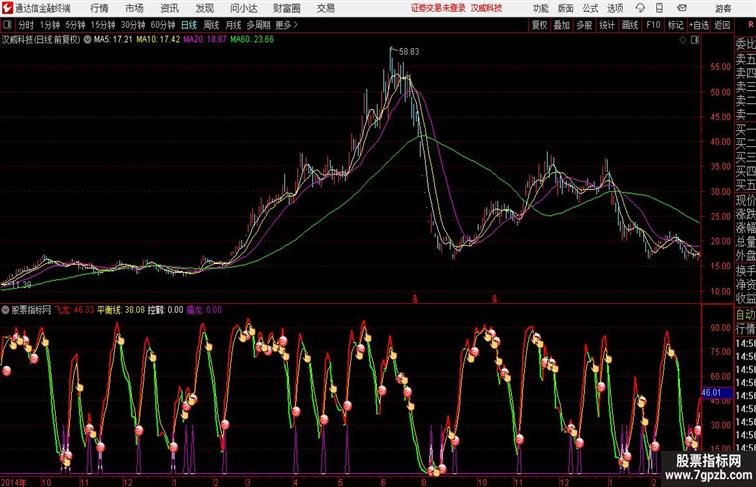756x487 pixels.
Task: Click the 擒龙: 0.00 indicator value
Action: [204, 310]
